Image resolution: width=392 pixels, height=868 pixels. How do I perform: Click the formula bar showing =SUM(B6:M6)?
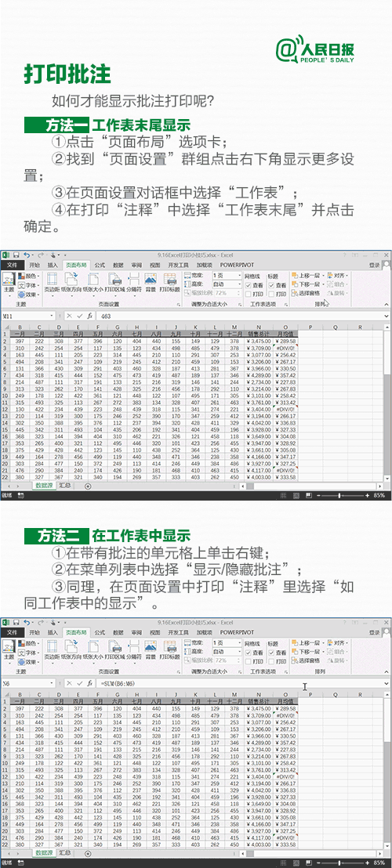tap(244, 684)
